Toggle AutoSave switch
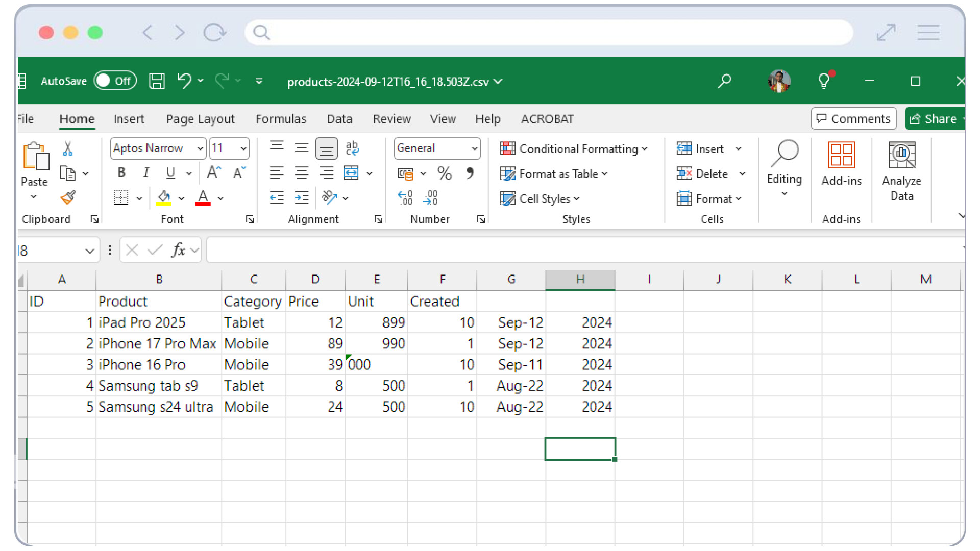The image size is (980, 551). coord(115,81)
